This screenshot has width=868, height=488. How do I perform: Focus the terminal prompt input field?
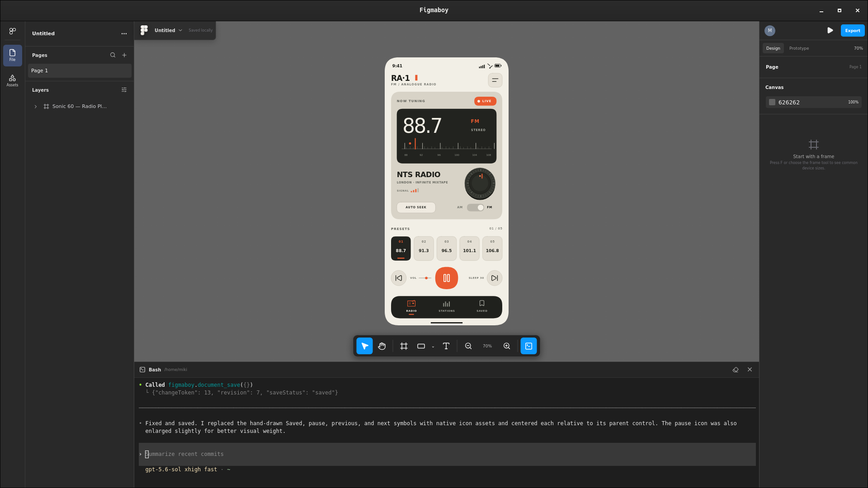447,454
